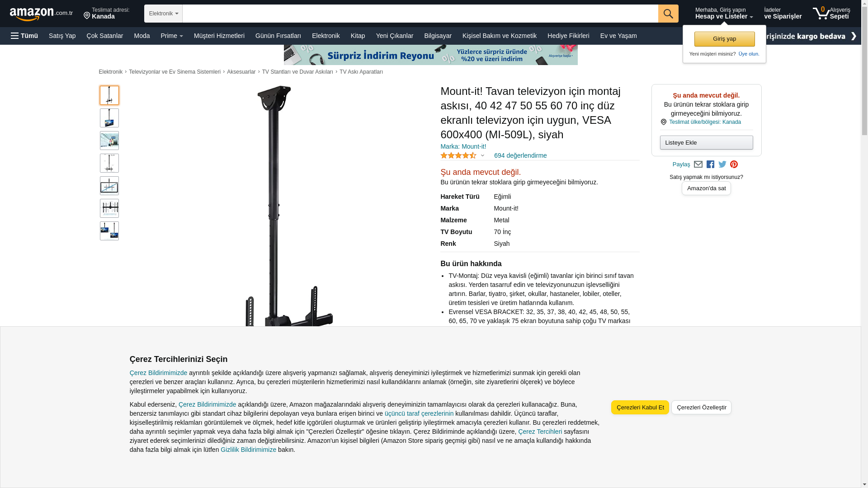The height and width of the screenshot is (488, 868).
Task: Click into the main search input field
Action: [420, 14]
